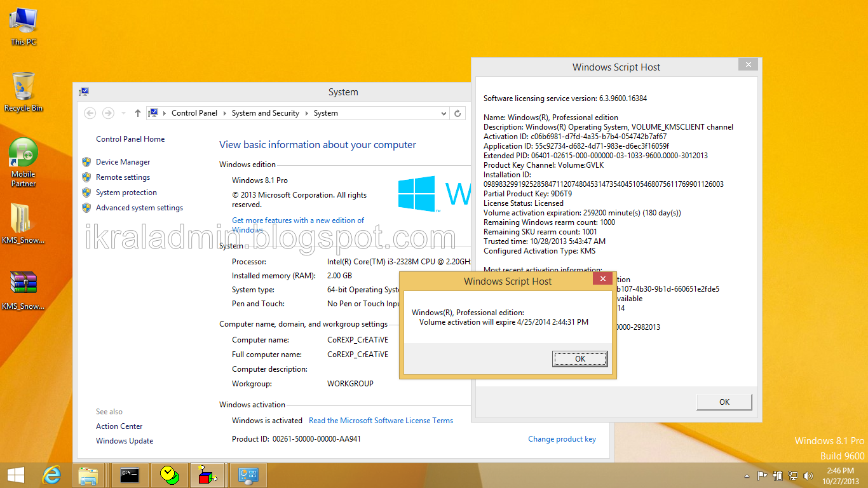The height and width of the screenshot is (488, 868).
Task: Click the computer icon in the address bar
Action: point(153,113)
